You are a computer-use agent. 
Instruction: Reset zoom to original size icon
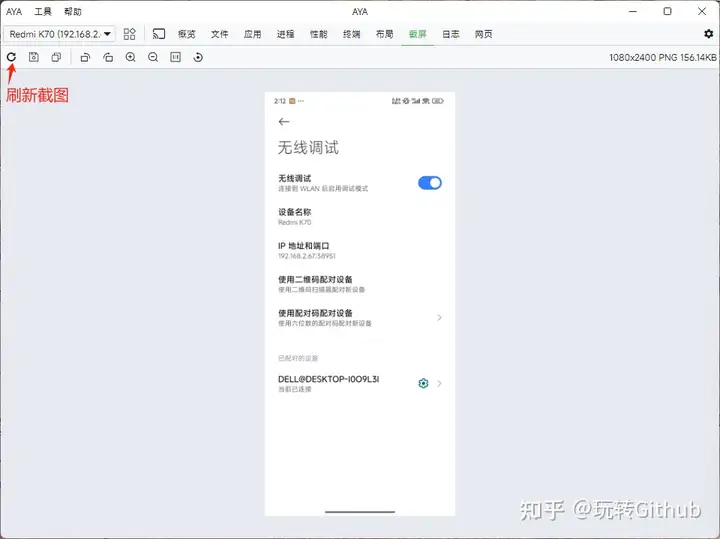coord(175,57)
